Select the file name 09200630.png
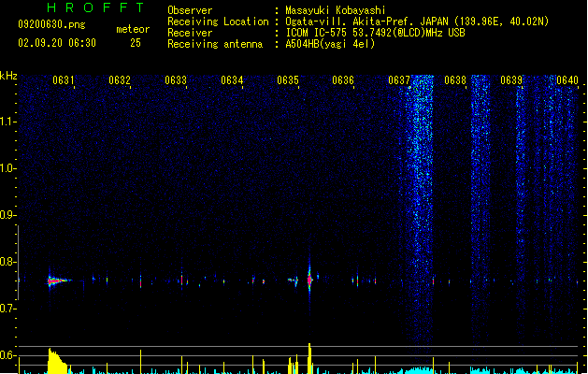The height and width of the screenshot is (374, 588). pos(51,24)
